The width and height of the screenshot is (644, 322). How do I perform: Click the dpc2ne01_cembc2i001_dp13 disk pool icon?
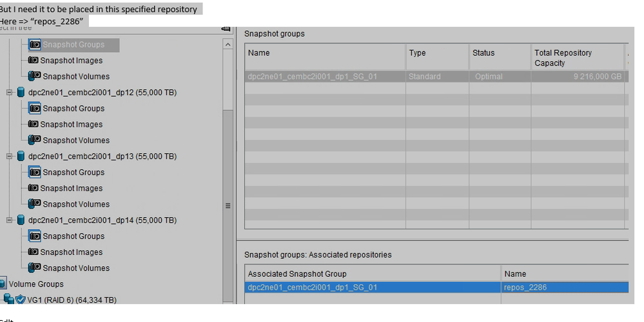21,156
